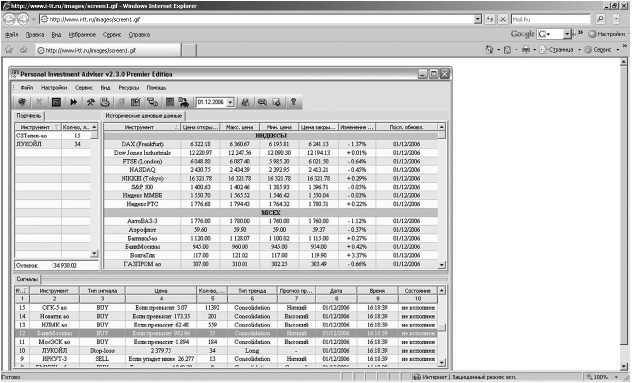The image size is (633, 383).
Task: Open the Ресурсы menu
Action: [129, 88]
